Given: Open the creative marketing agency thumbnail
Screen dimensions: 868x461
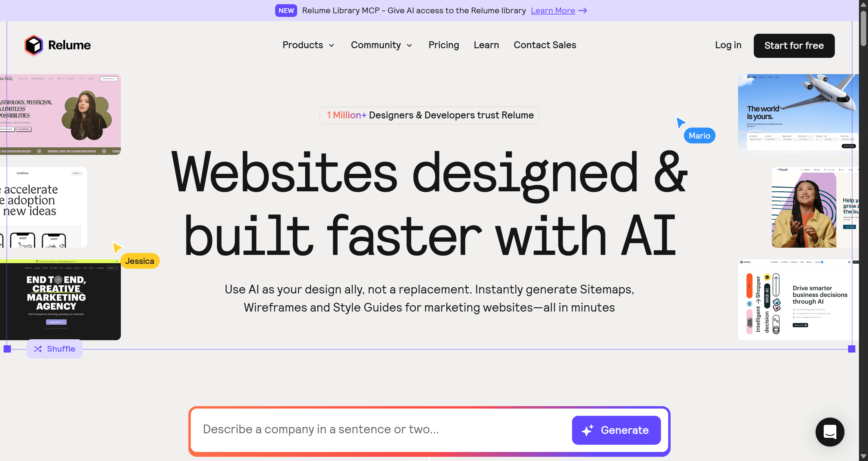Looking at the screenshot, I should click(x=60, y=299).
